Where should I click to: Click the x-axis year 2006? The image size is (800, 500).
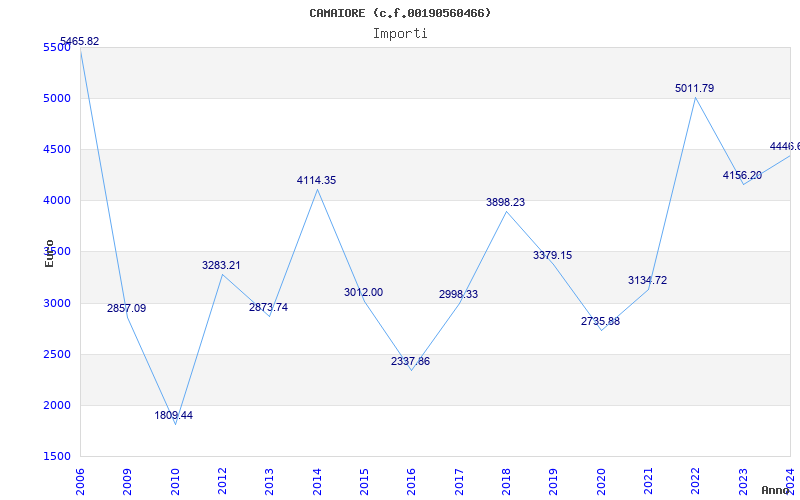[80, 482]
